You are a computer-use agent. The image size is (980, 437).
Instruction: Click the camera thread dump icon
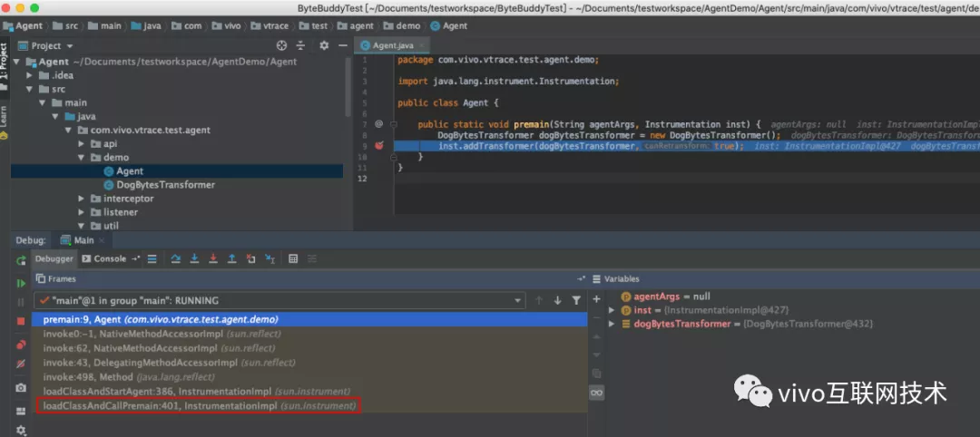point(21,388)
